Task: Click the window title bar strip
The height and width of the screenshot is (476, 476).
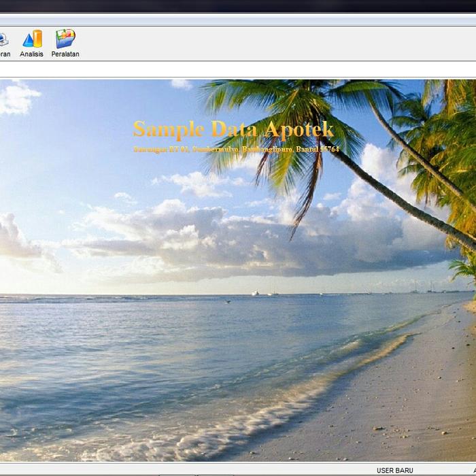Action: pos(238,20)
